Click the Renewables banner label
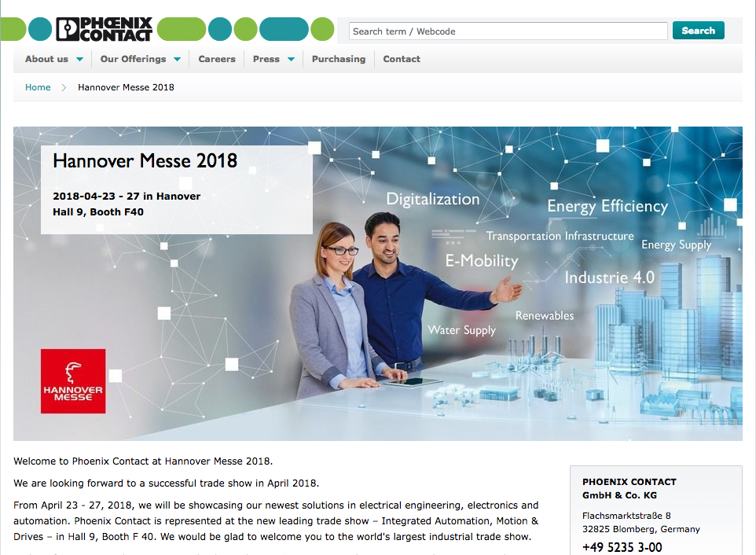The height and width of the screenshot is (555, 756). pyautogui.click(x=545, y=316)
